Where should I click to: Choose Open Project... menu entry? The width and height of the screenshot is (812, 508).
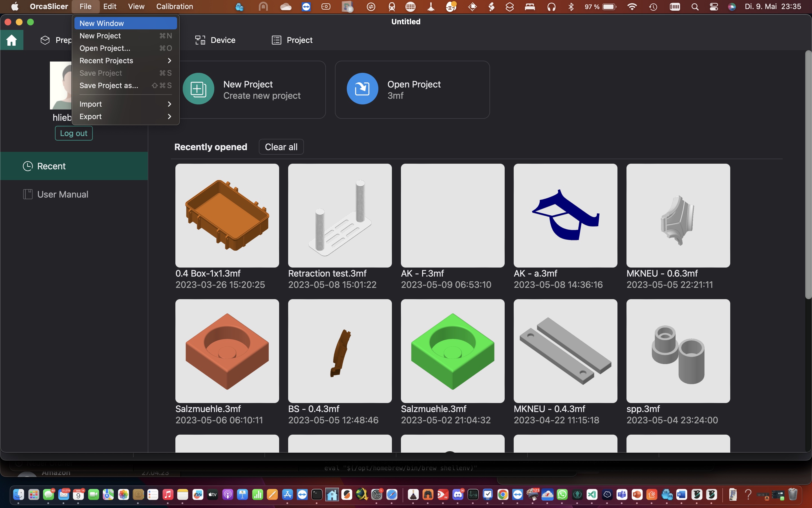pos(125,48)
